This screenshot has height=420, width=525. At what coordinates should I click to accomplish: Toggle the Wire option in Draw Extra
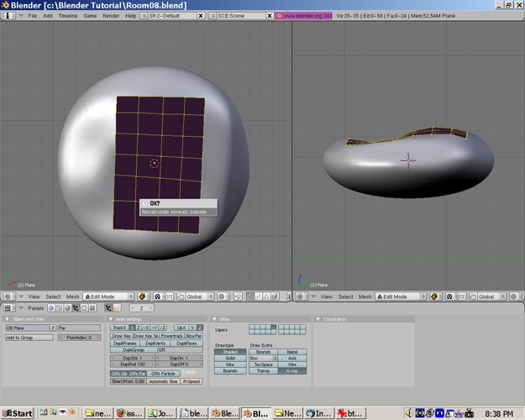(x=291, y=365)
